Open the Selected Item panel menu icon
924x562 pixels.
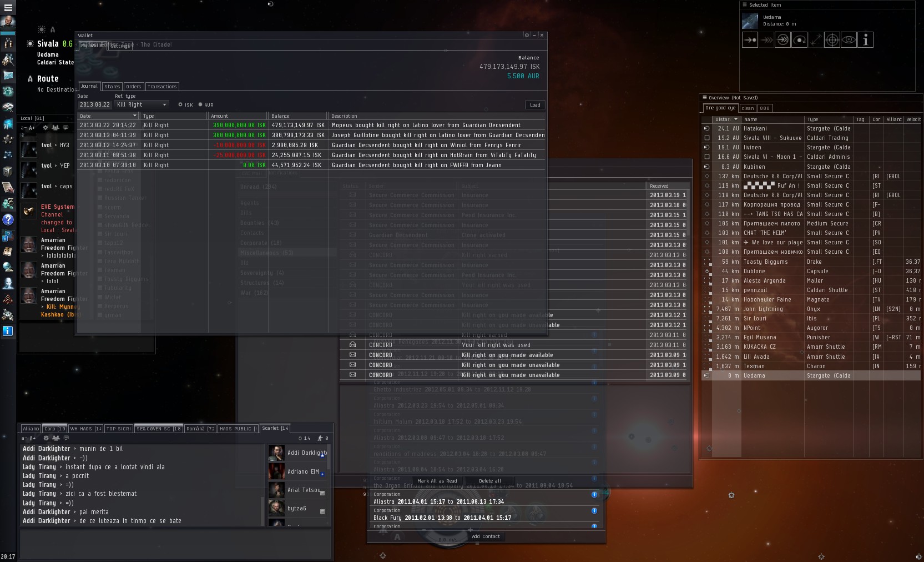click(x=745, y=5)
